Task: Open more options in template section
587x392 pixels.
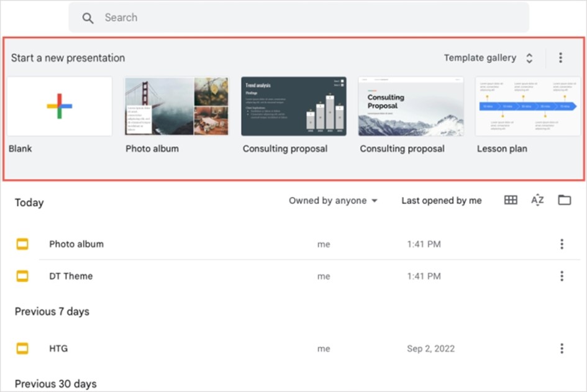Action: click(560, 58)
